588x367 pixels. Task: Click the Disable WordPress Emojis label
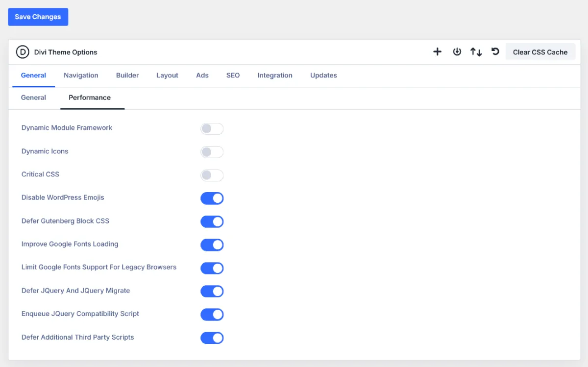[x=63, y=197]
